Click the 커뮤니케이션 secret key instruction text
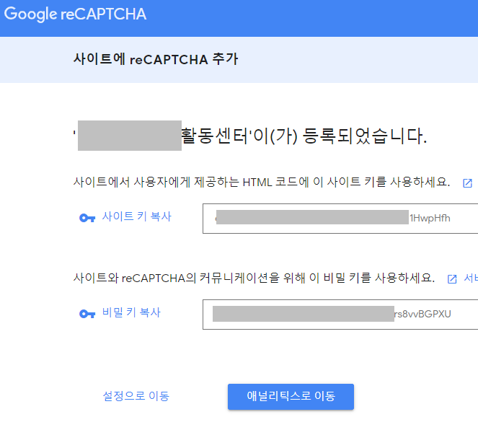This screenshot has height=448, width=478. tap(254, 278)
